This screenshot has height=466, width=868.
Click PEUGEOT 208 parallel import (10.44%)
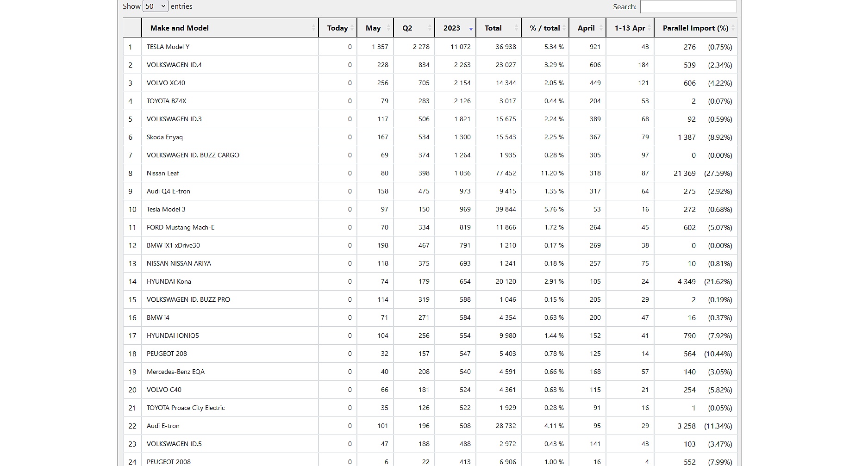click(718, 354)
